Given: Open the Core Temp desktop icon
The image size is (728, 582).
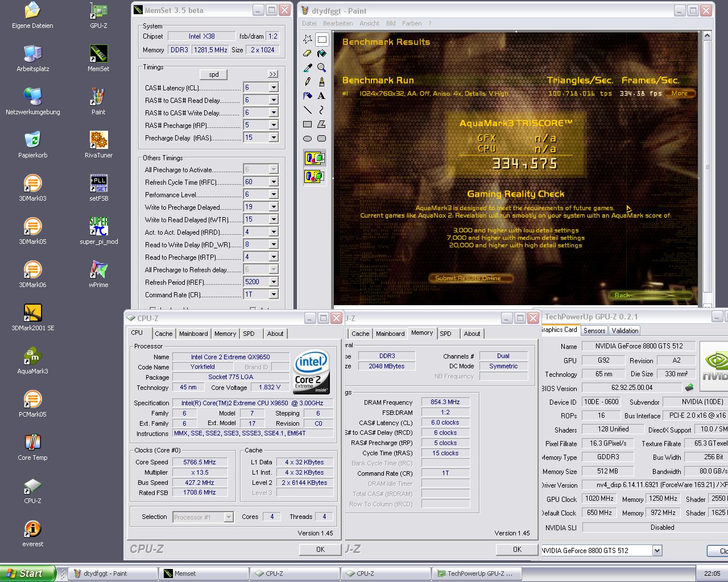Looking at the screenshot, I should (32, 447).
